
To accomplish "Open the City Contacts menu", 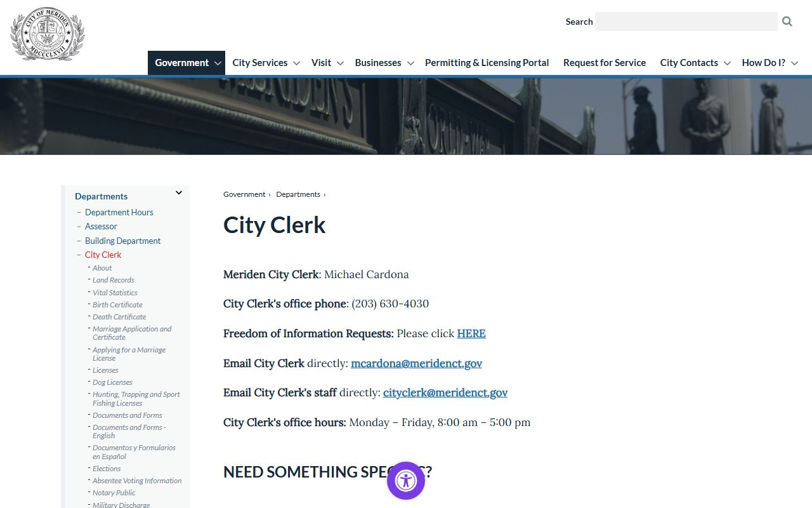I will [x=689, y=62].
